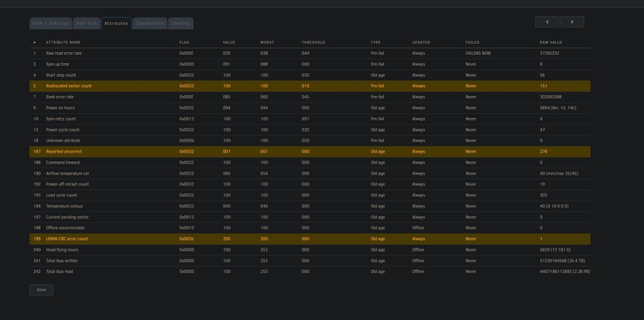Click the 40 (min/max 35/45) value

pyautogui.click(x=559, y=173)
